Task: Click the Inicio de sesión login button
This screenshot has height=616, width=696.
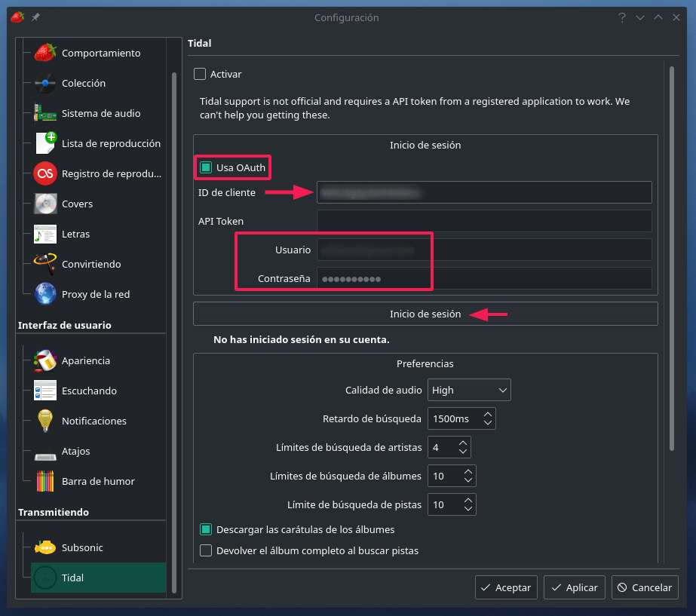Action: (x=425, y=314)
